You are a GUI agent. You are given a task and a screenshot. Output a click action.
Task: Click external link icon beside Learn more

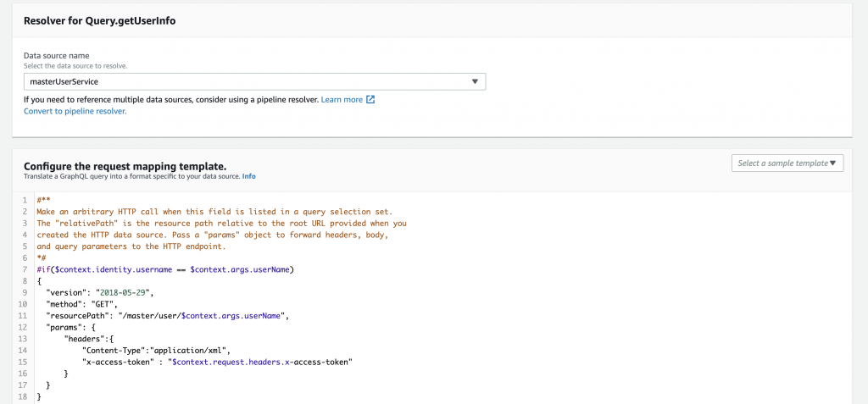pyautogui.click(x=371, y=100)
